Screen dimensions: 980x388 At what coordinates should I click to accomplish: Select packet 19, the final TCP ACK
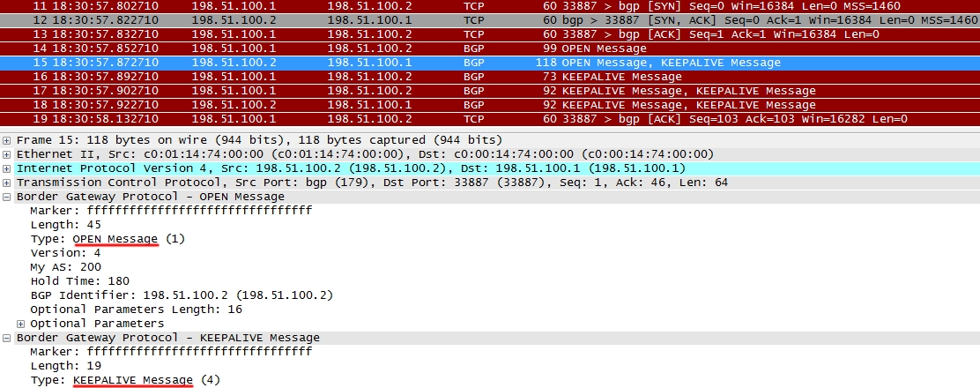pos(441,119)
